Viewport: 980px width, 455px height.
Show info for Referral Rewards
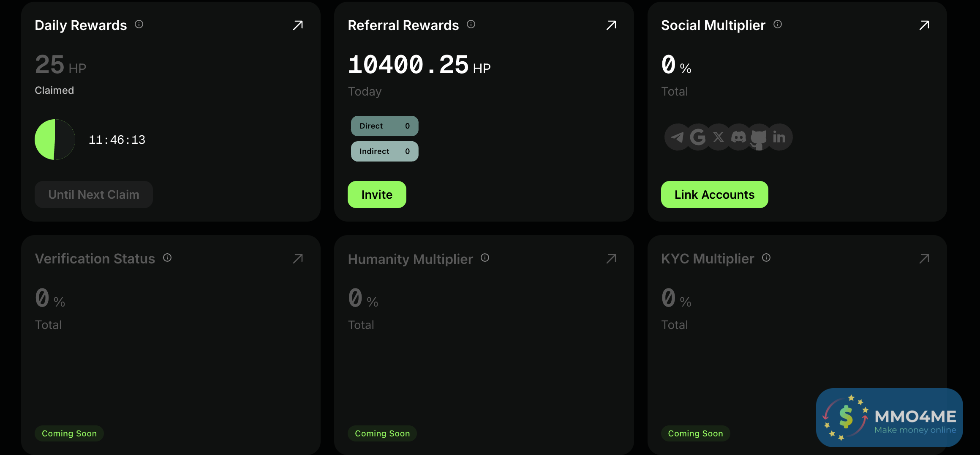click(471, 25)
